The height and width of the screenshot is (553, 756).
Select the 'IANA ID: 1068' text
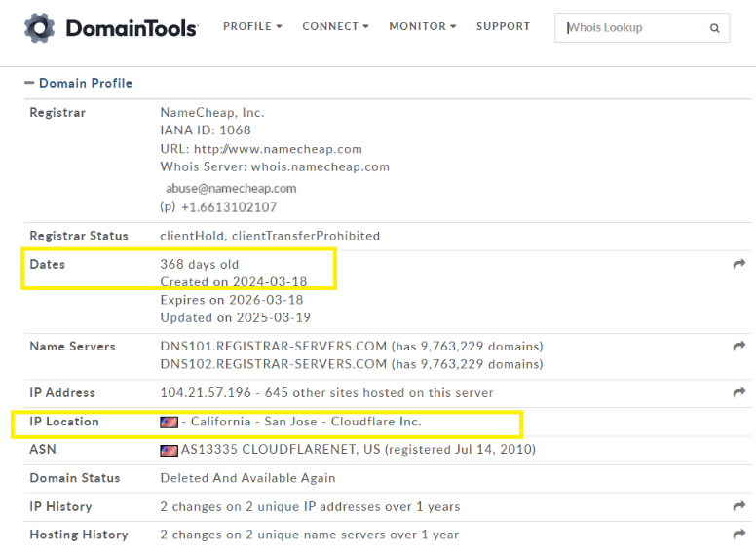206,130
